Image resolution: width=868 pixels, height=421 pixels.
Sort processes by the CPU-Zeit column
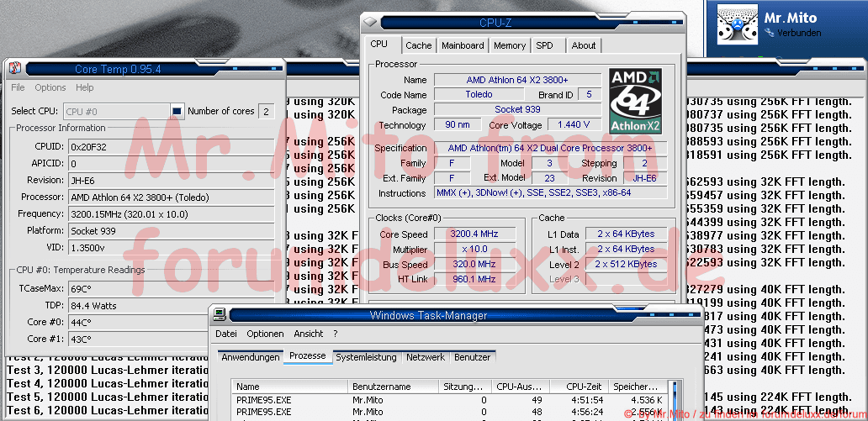pyautogui.click(x=580, y=387)
